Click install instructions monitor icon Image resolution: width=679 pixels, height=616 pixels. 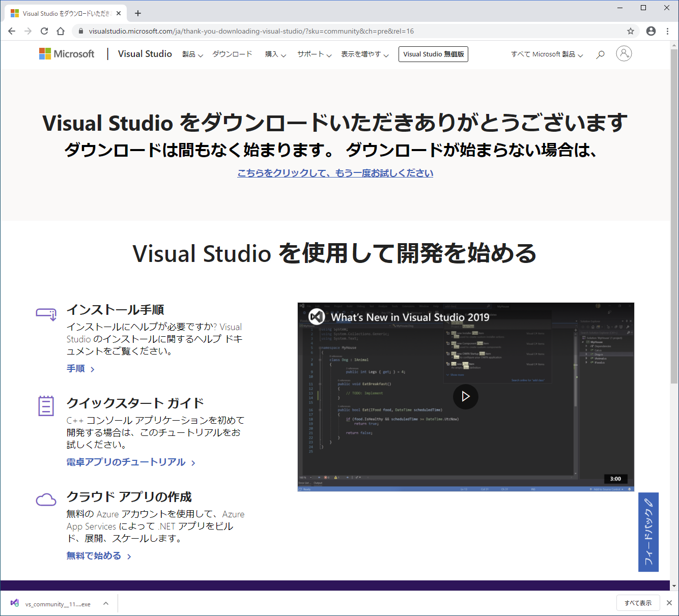(46, 314)
